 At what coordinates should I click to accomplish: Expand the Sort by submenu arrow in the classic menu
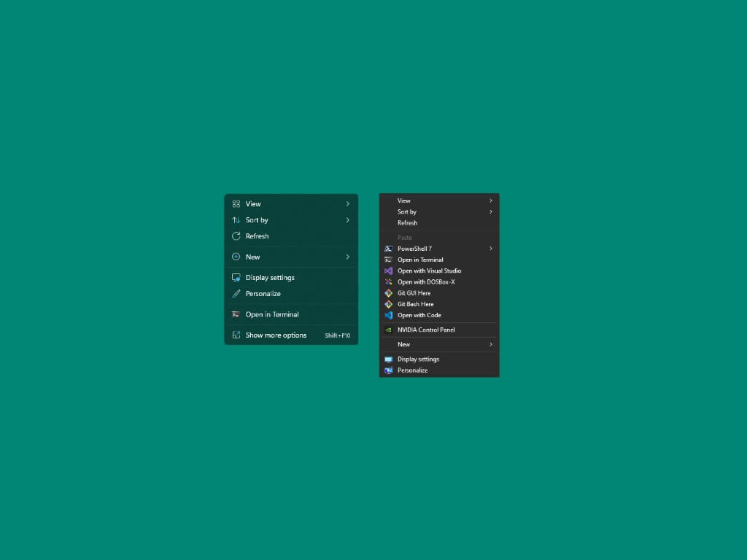491,211
